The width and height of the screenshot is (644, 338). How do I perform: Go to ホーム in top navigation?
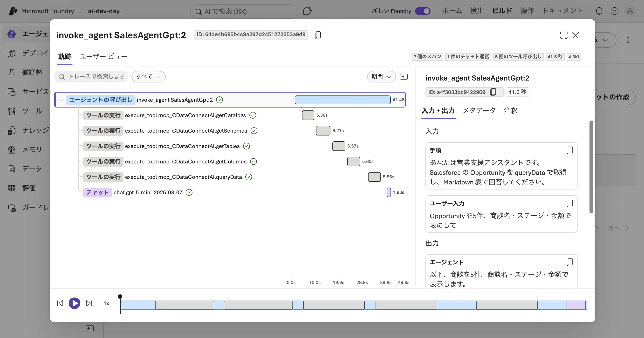(x=452, y=11)
